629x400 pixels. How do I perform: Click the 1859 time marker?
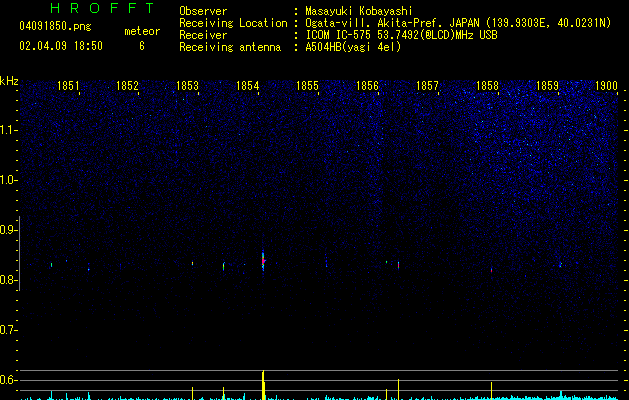click(547, 86)
